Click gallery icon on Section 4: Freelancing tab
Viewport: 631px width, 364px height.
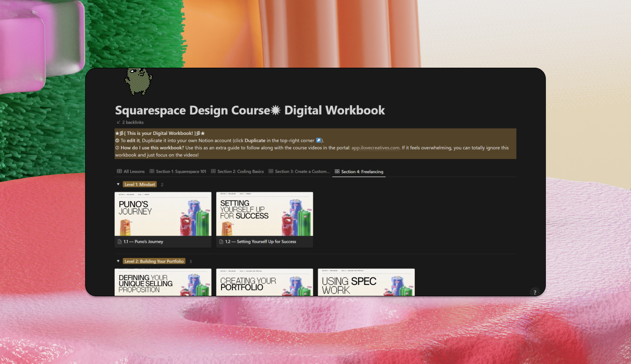(x=337, y=171)
